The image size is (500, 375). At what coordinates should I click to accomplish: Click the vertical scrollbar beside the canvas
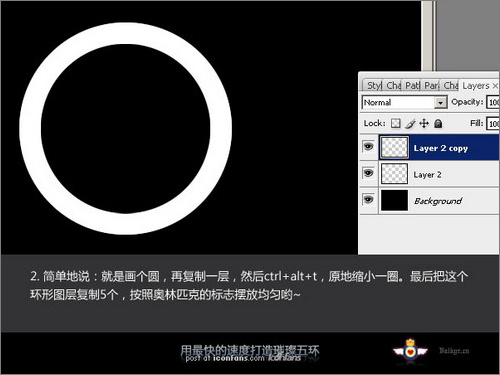(x=429, y=36)
